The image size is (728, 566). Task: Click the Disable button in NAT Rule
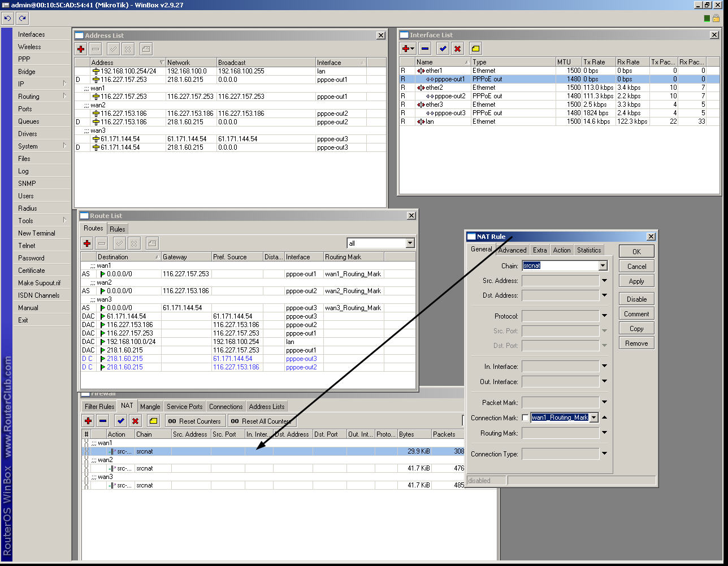pos(636,299)
